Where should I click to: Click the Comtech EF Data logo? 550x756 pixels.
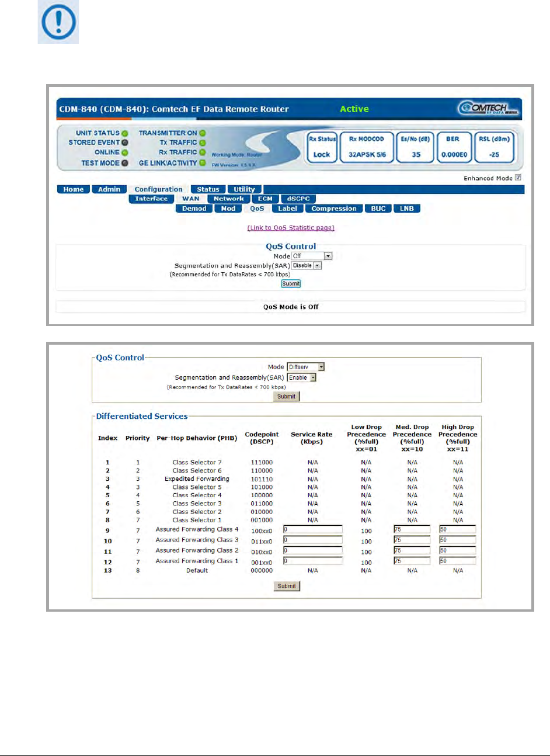pyautogui.click(x=488, y=108)
